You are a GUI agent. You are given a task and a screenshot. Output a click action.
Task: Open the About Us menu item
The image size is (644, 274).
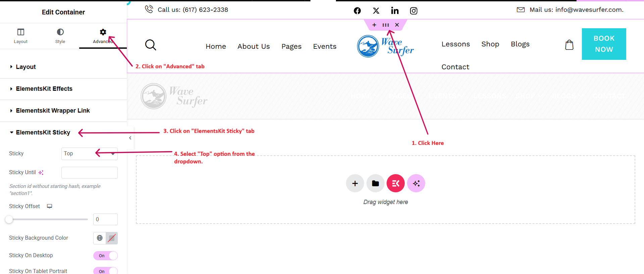pos(254,46)
